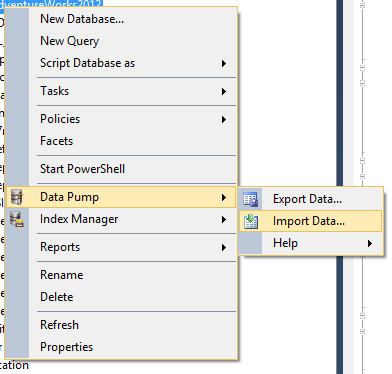Choose New Database... from the context menu
392x374 pixels.
pos(121,19)
